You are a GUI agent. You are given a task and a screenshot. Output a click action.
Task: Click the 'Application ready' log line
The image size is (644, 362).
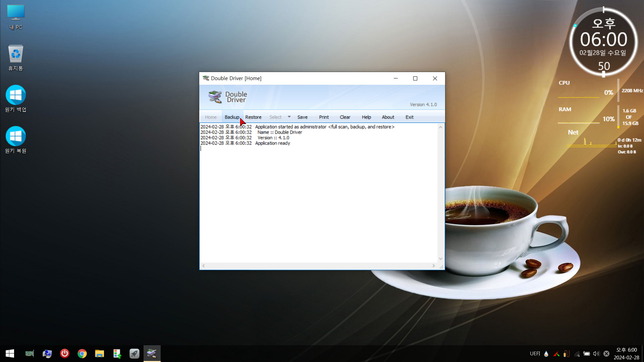click(272, 143)
